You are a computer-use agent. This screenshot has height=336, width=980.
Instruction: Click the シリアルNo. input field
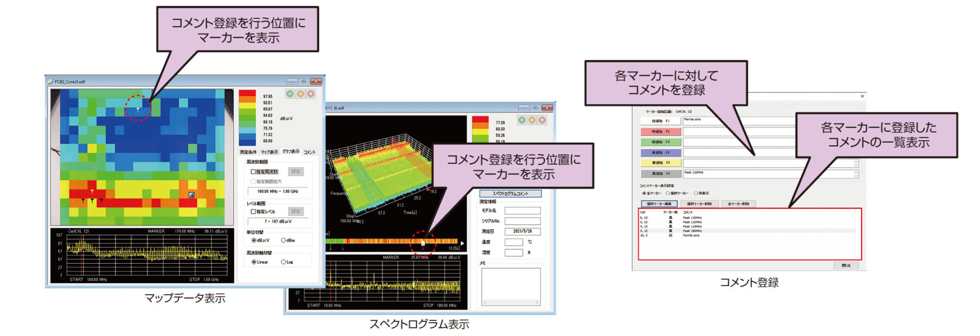522,221
